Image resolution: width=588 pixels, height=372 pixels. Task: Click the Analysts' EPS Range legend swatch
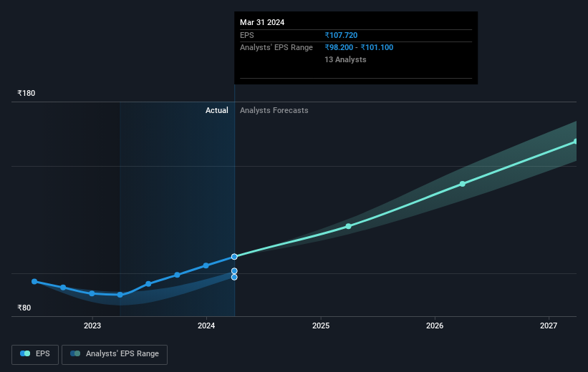click(75, 353)
